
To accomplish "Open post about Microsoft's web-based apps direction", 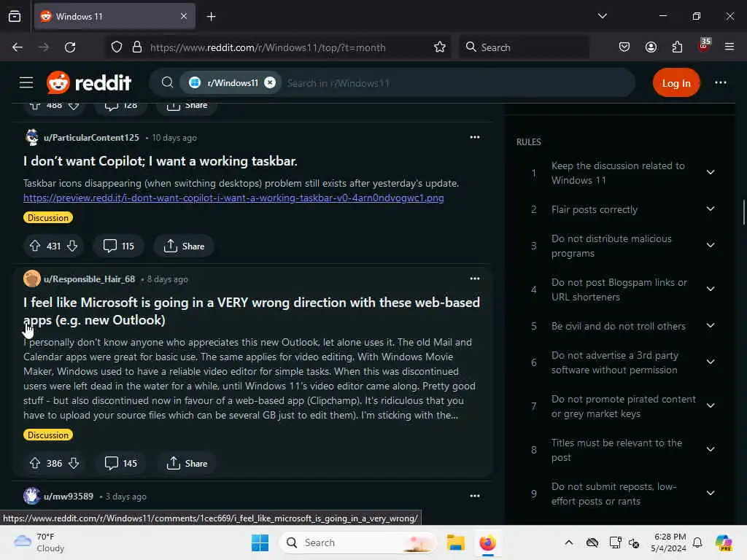I will (x=252, y=311).
